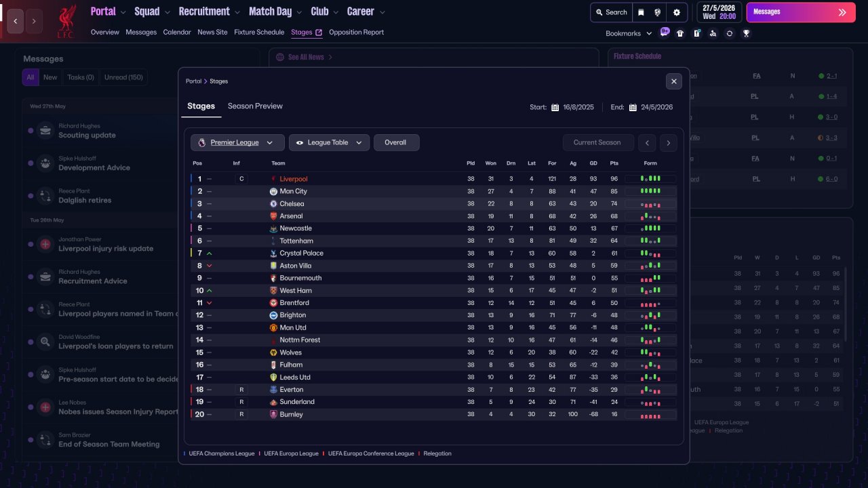Click the Start date field 16/8/2025

[578, 107]
